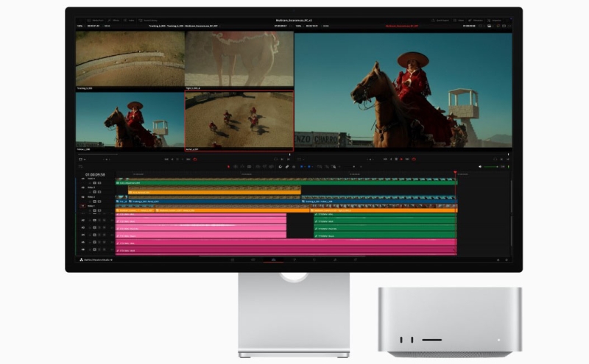Click the Quick Export button
This screenshot has width=589, height=364.
(440, 21)
